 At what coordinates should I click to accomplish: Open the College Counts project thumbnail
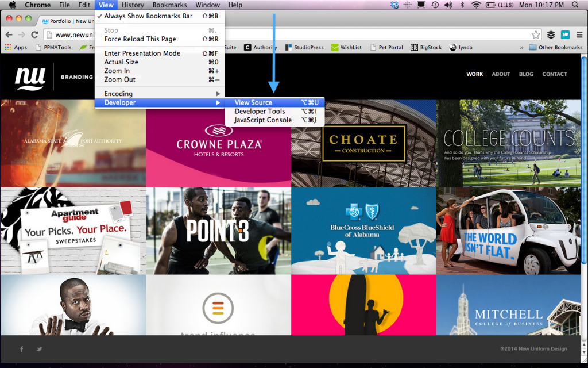coord(509,143)
